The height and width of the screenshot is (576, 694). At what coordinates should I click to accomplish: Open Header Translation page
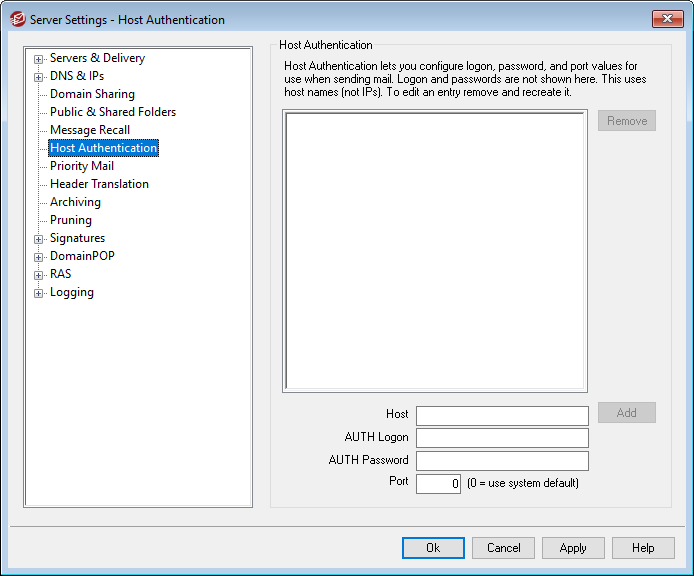click(x=99, y=184)
